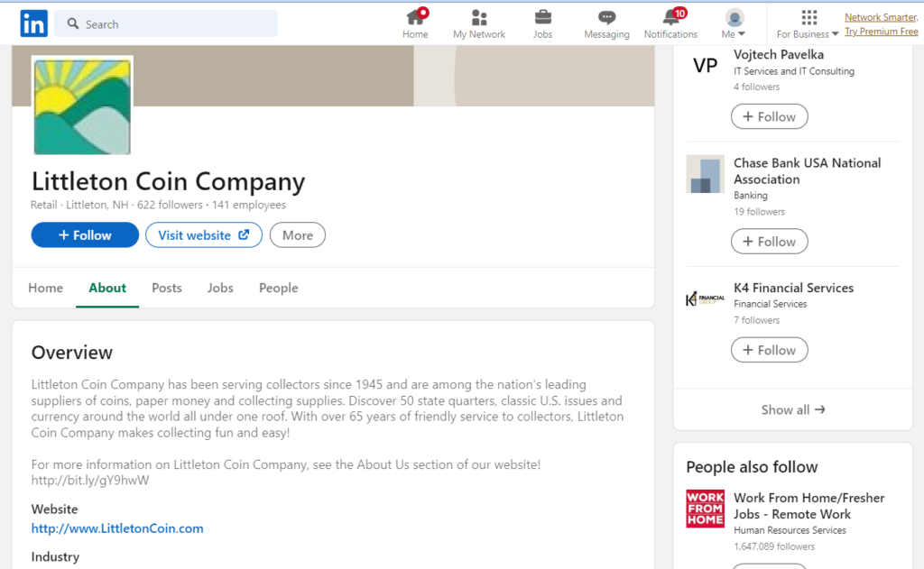This screenshot has width=924, height=569.
Task: Open Work From Home/Fresher Jobs page link
Action: click(x=809, y=506)
